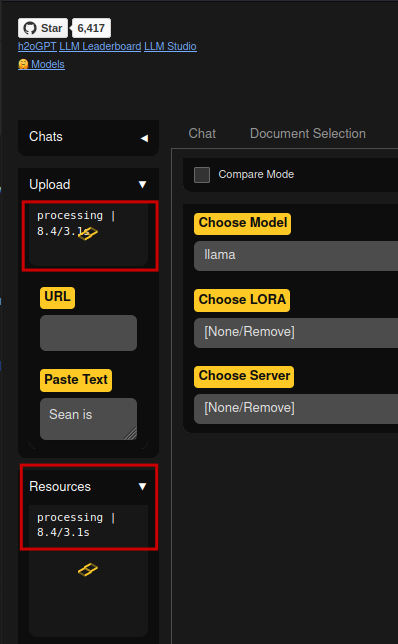This screenshot has height=644, width=398.
Task: Switch to the Document Selection tab
Action: point(308,133)
